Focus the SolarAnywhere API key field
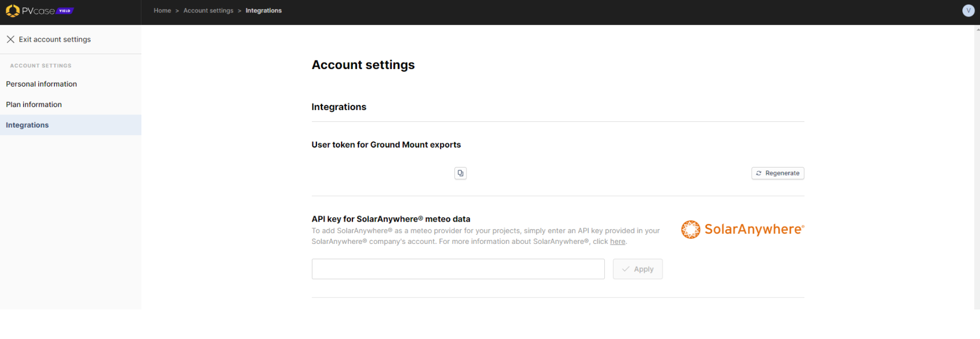 click(458, 269)
